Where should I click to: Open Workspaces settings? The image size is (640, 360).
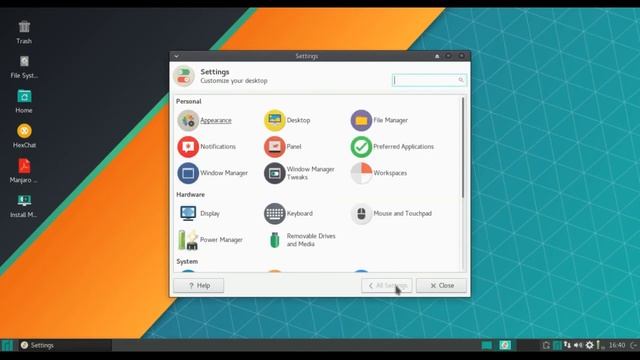[x=379, y=173]
